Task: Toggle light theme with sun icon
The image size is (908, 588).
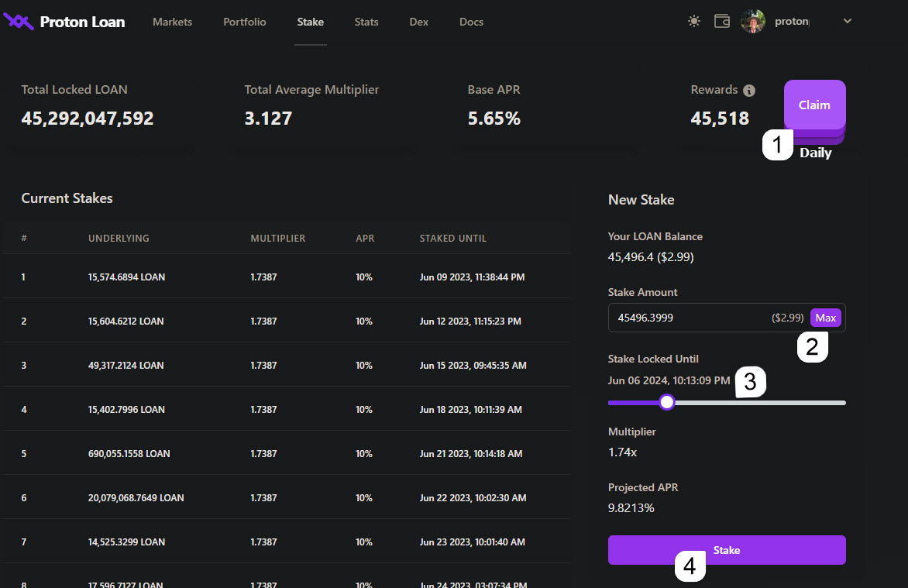Action: [x=693, y=22]
